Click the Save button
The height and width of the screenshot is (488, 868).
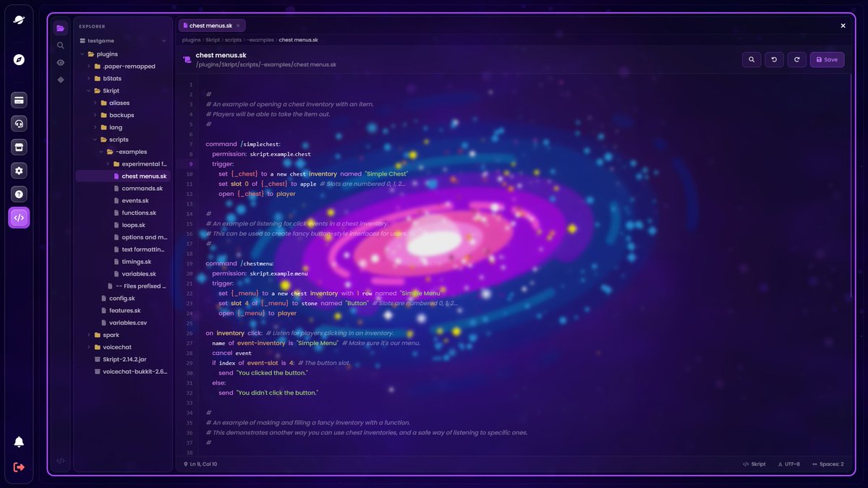[x=827, y=59]
